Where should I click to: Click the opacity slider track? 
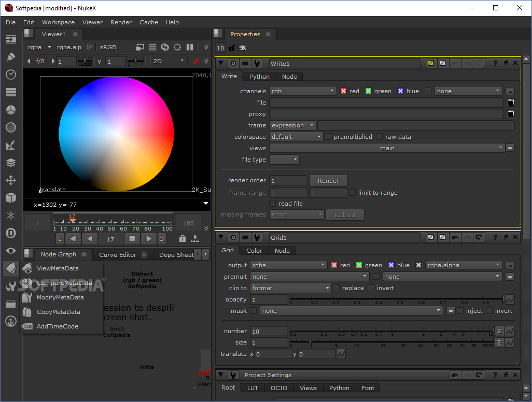click(x=397, y=299)
